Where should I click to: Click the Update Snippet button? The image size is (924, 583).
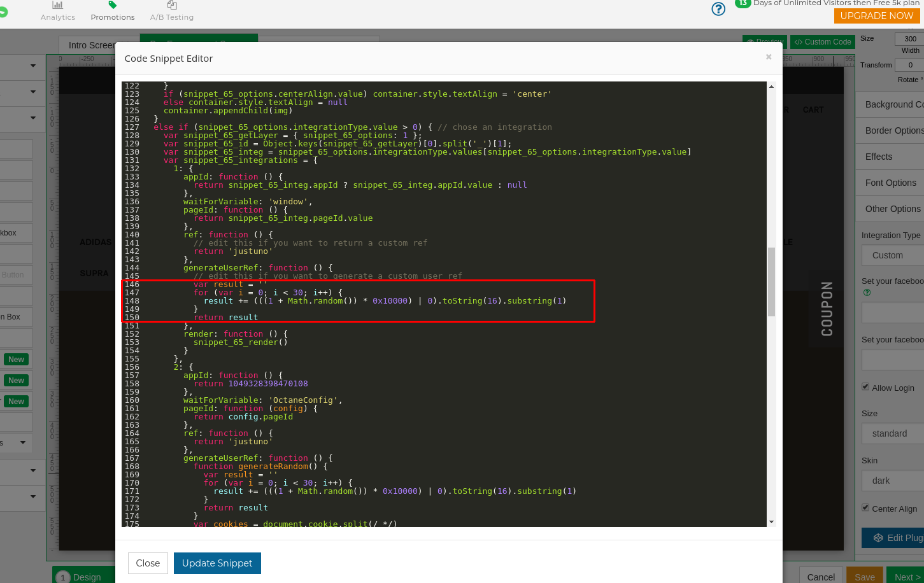[x=217, y=563]
